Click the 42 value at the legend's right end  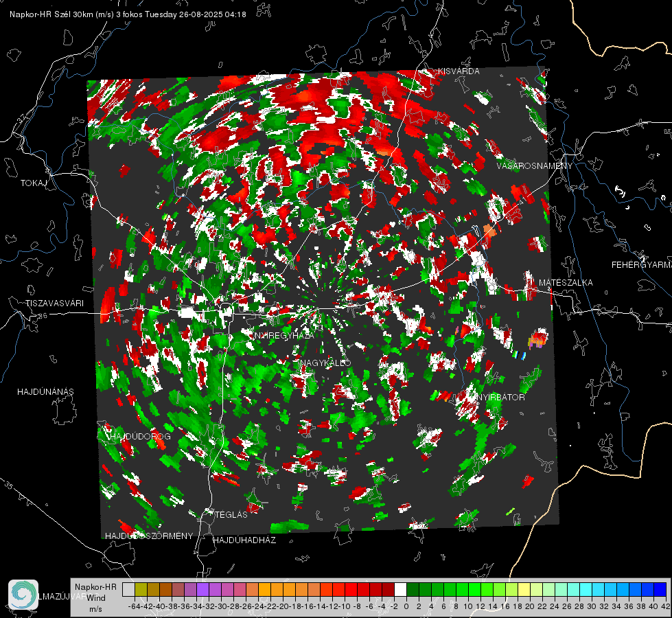pyautogui.click(x=665, y=606)
